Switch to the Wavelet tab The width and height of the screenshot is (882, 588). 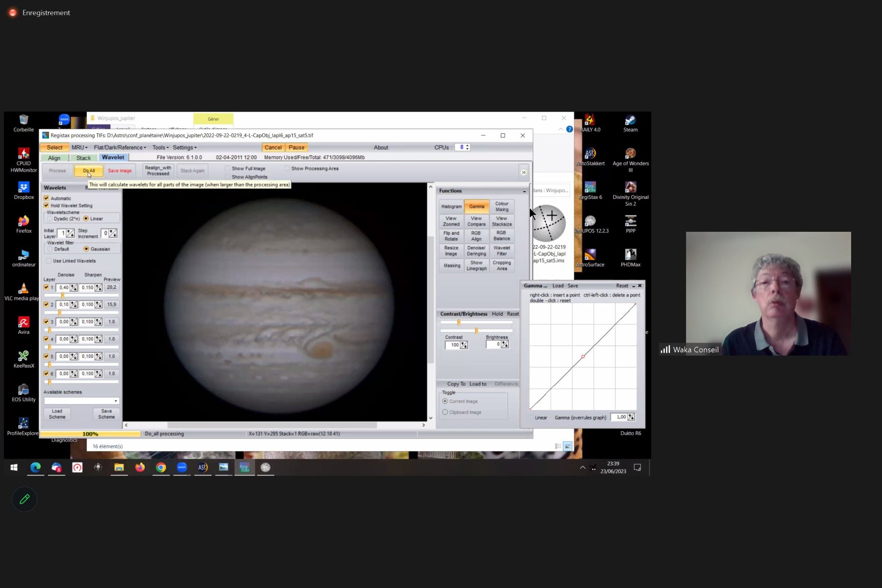(x=113, y=157)
